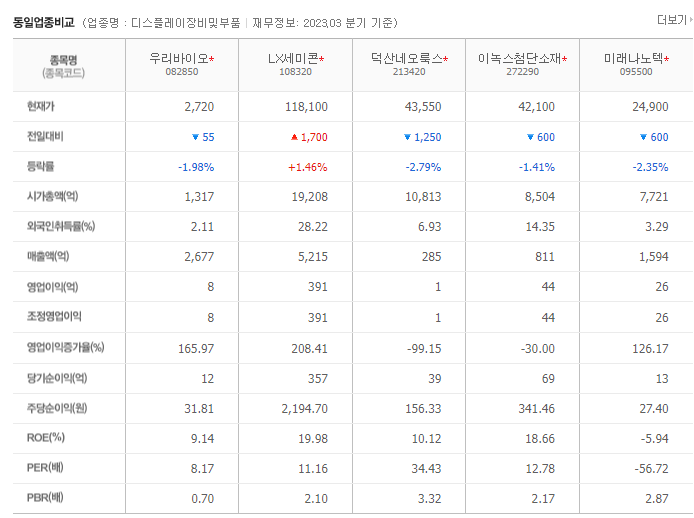Click current price 118,100

(306, 107)
